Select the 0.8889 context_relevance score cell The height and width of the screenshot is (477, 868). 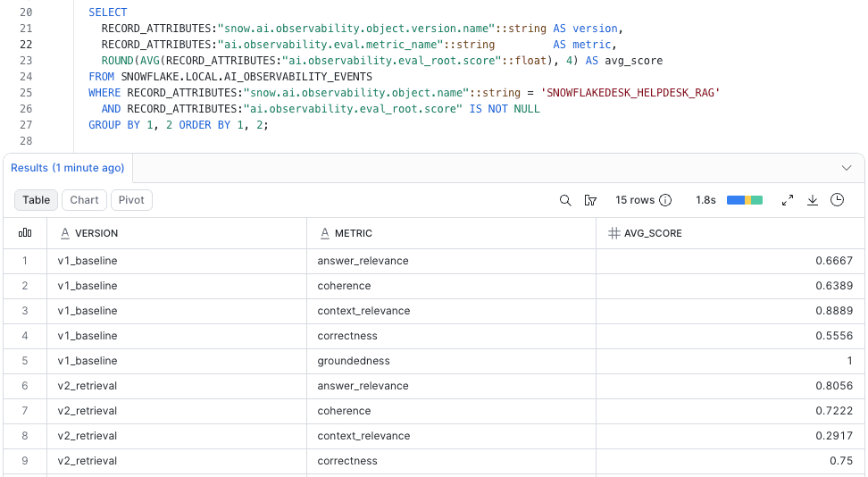click(730, 311)
